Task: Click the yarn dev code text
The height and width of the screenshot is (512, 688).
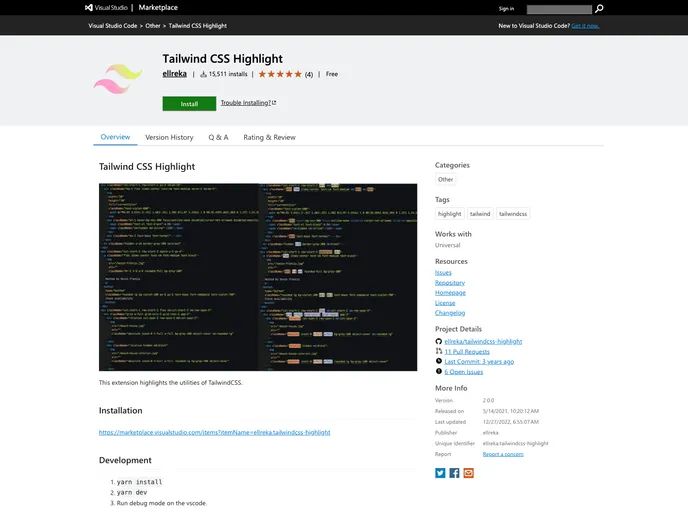Action: tap(132, 492)
